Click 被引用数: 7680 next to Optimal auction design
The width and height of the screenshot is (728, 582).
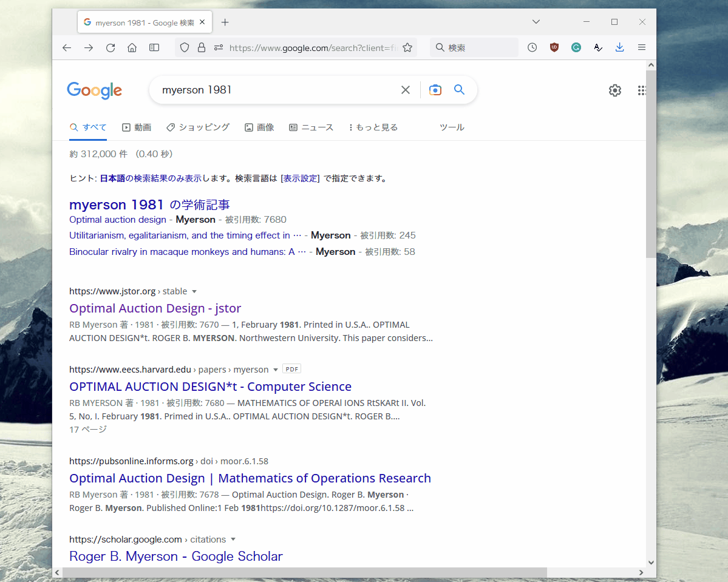click(x=256, y=220)
